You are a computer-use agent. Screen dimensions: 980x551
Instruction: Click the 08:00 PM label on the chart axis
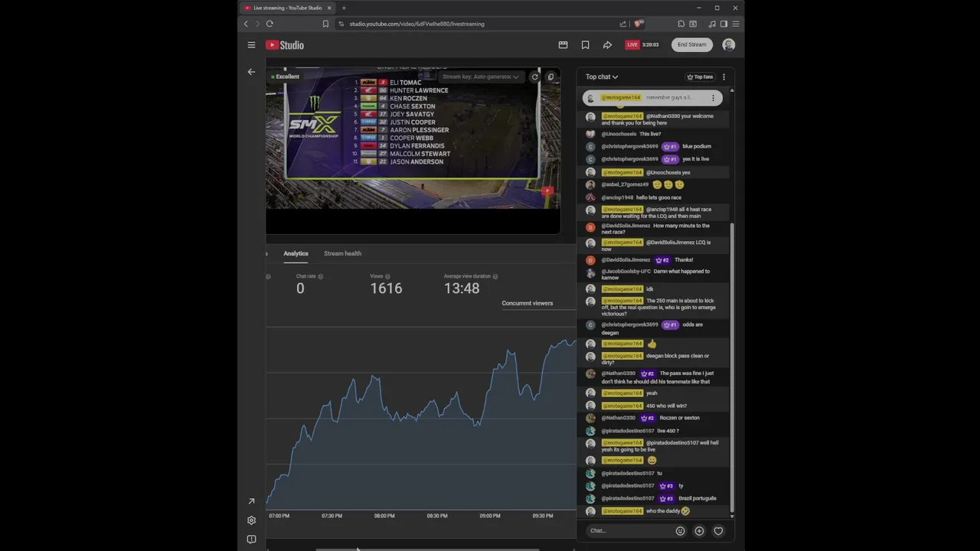click(x=384, y=516)
